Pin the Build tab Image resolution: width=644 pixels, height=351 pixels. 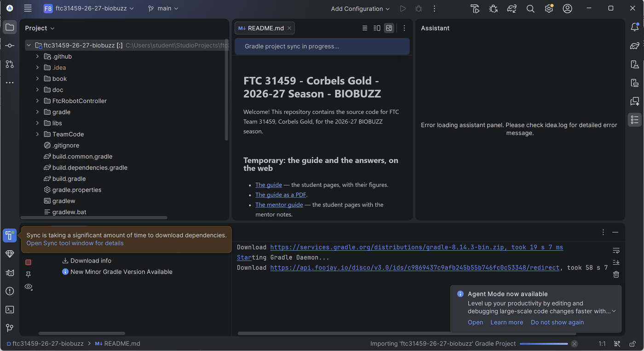[x=28, y=274]
